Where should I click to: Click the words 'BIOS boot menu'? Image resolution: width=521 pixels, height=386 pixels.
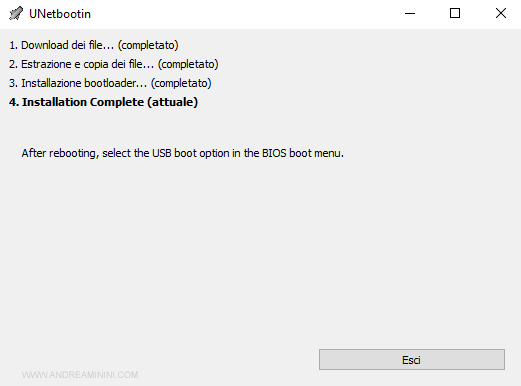click(x=302, y=153)
